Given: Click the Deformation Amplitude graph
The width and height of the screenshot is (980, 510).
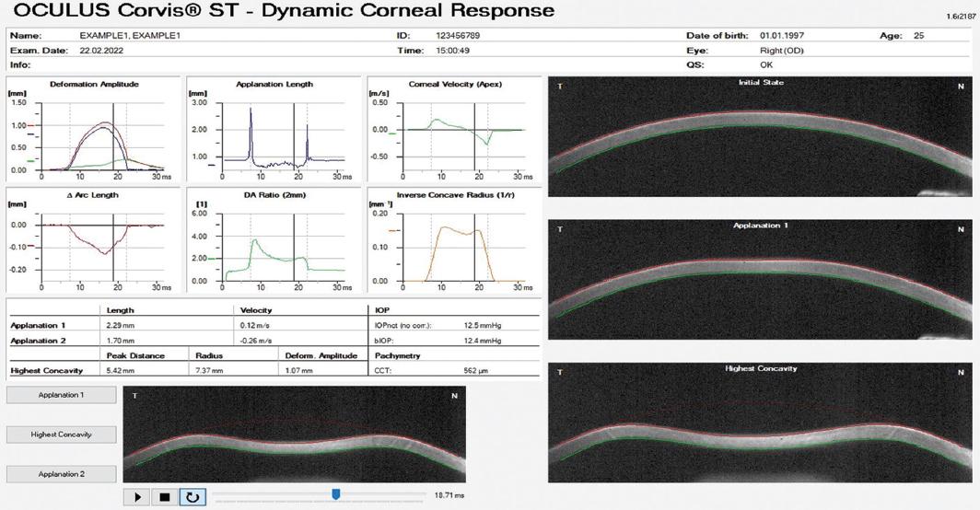Looking at the screenshot, I should pyautogui.click(x=96, y=132).
